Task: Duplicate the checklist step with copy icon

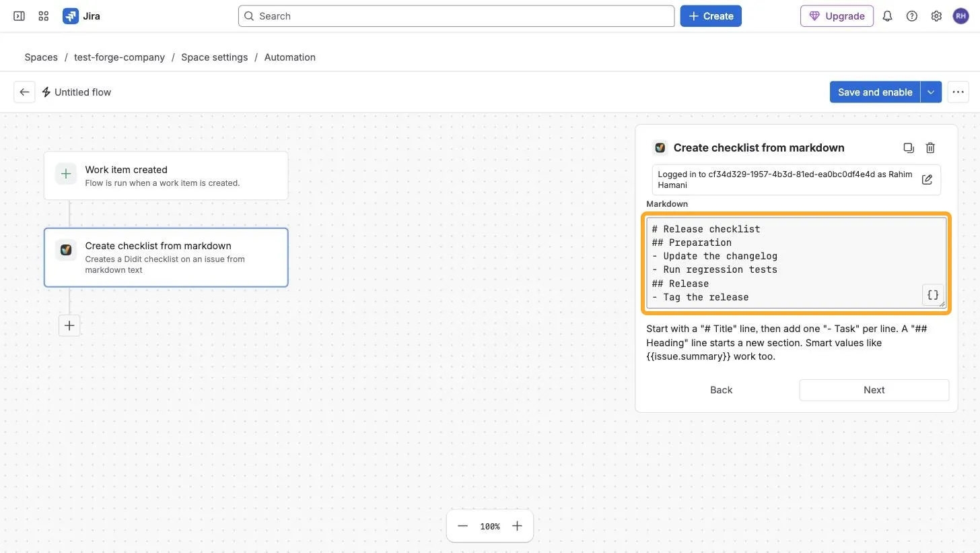Action: 908,148
